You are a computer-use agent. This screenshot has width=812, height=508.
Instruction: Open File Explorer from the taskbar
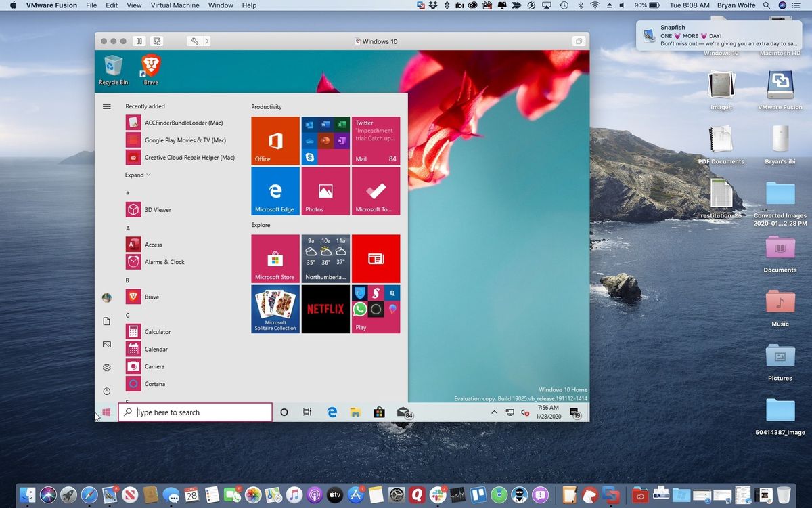[x=355, y=412]
